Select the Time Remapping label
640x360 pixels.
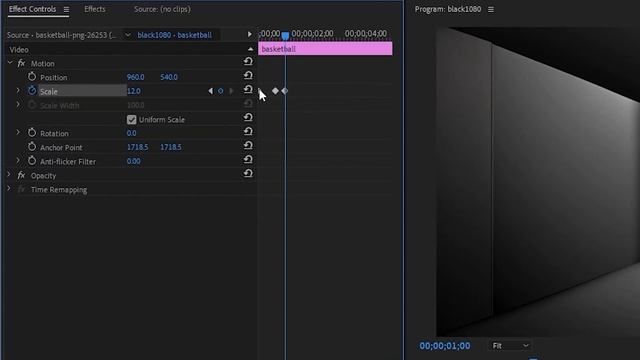click(59, 190)
